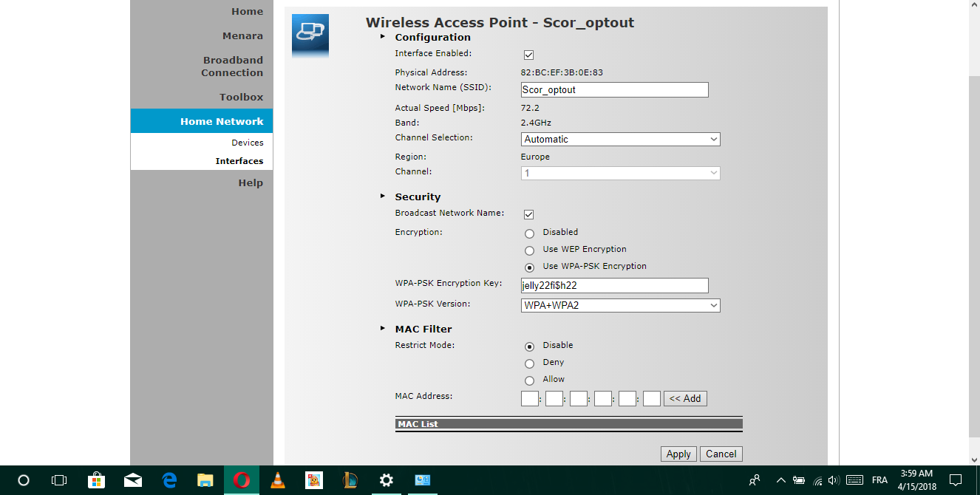This screenshot has height=495, width=980.
Task: Open League of Legends from taskbar
Action: 350,480
